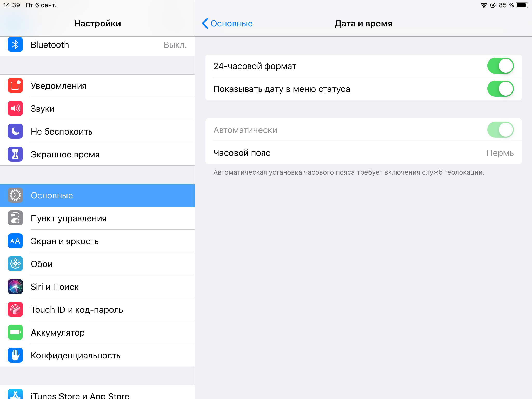Image resolution: width=532 pixels, height=399 pixels.
Task: Tap the App Store icon at bottom
Action: pos(15,394)
